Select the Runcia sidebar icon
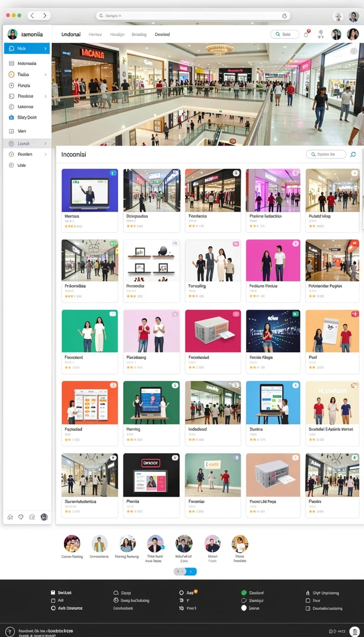The height and width of the screenshot is (637, 364). click(12, 85)
